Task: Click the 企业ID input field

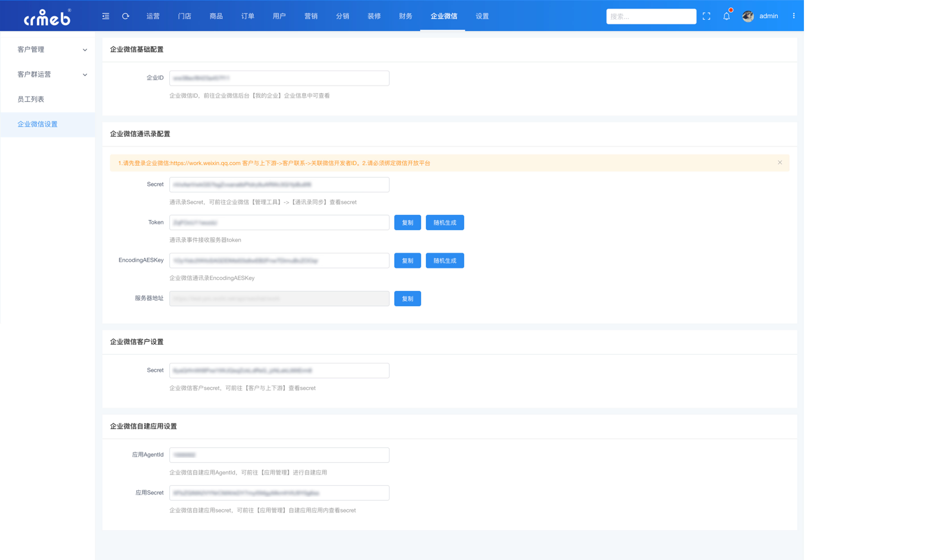Action: click(x=279, y=78)
